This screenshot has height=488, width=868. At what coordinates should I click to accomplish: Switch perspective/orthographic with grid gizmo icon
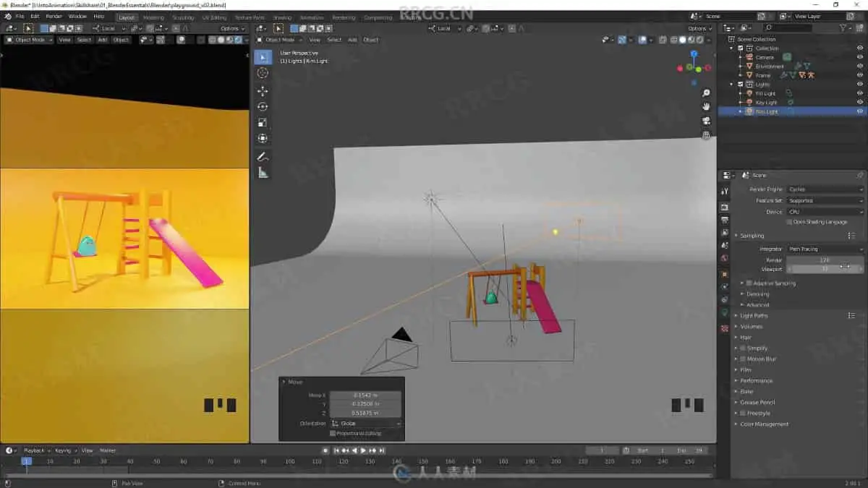point(706,135)
